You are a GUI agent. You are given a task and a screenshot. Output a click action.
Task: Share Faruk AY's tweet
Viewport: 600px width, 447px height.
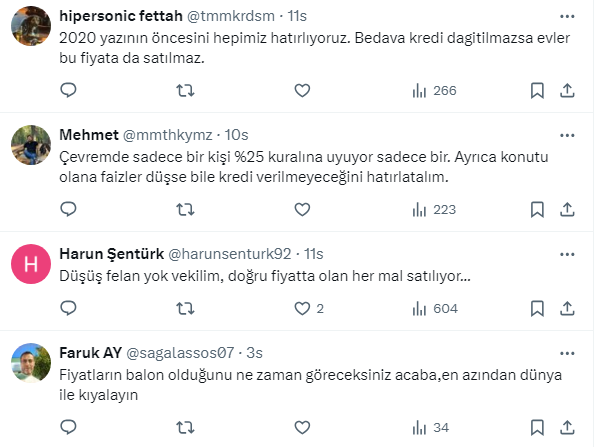[567, 428]
